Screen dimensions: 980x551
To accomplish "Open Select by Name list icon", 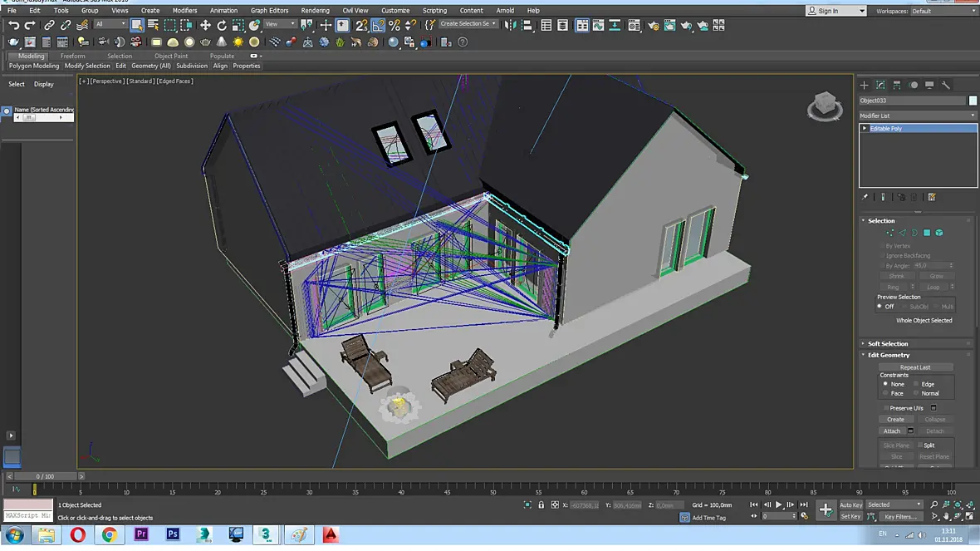I will tap(153, 26).
